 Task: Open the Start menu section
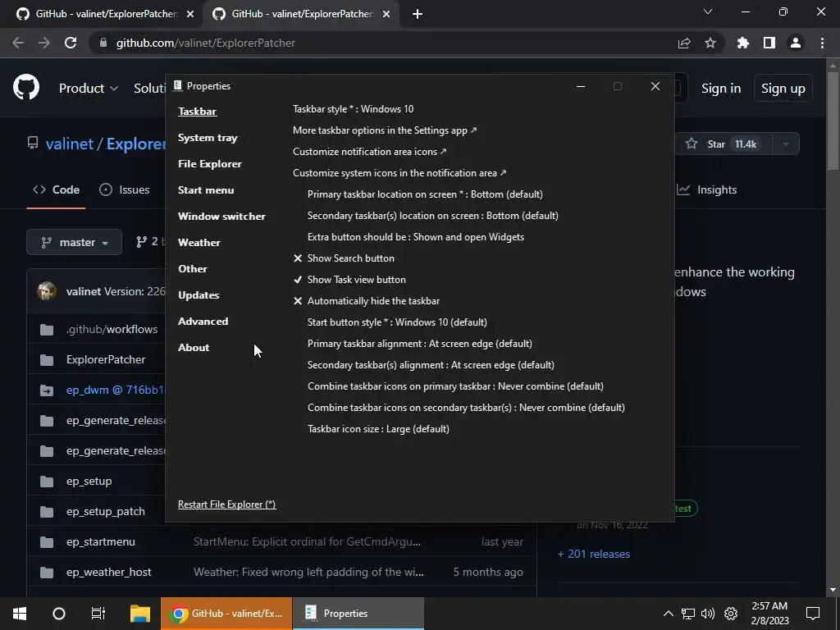click(206, 190)
